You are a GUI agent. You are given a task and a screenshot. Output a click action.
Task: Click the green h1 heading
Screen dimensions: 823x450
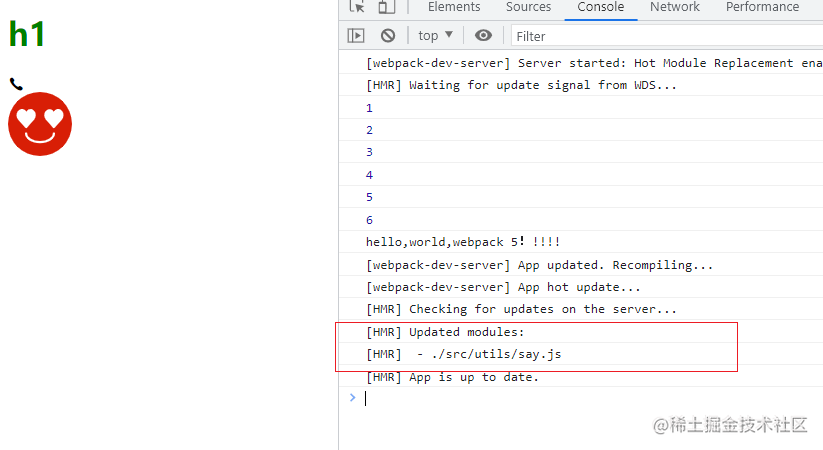(x=27, y=35)
